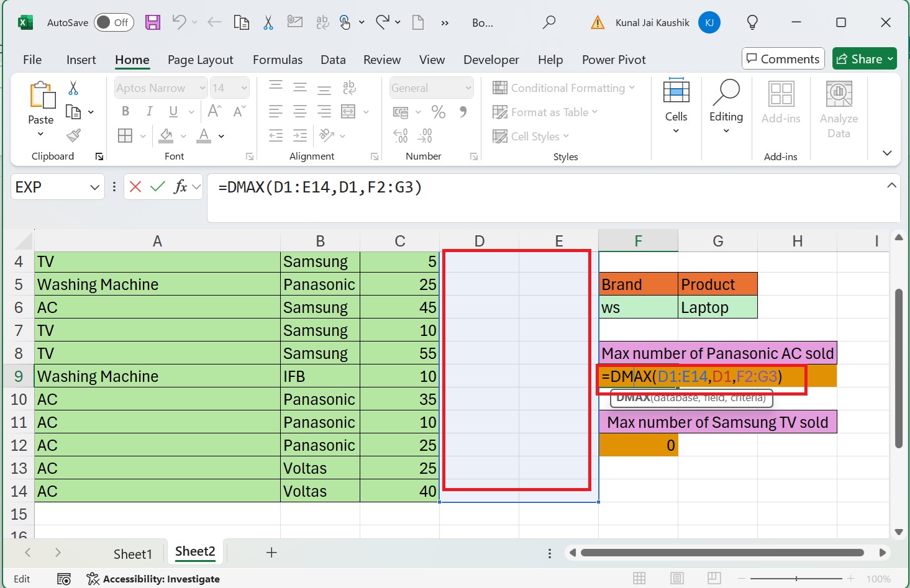The height and width of the screenshot is (588, 910).
Task: Switch to Sheet1 tab
Action: click(x=132, y=553)
